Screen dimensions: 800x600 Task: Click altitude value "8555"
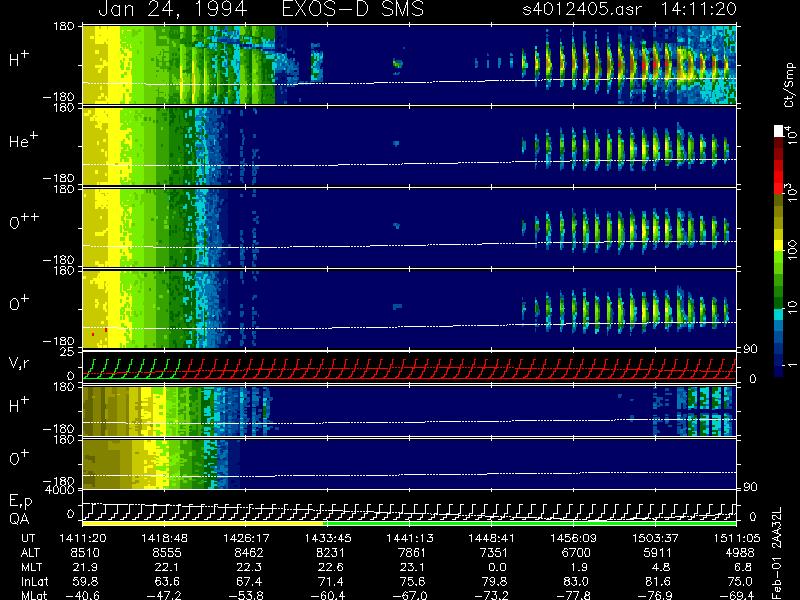click(x=167, y=553)
